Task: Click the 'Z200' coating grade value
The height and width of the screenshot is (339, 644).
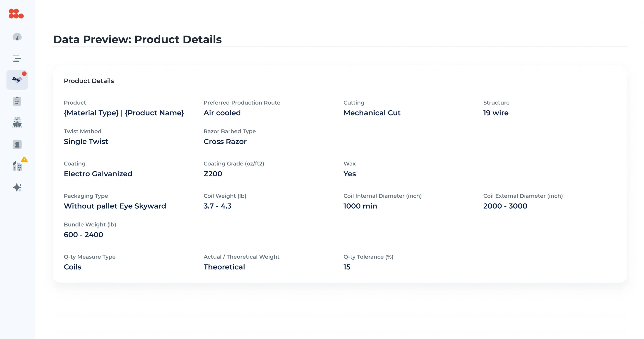Action: [x=213, y=174]
